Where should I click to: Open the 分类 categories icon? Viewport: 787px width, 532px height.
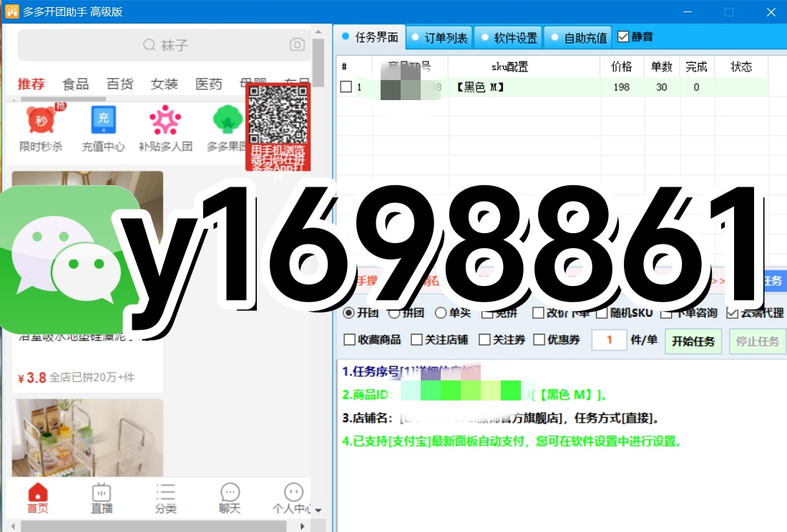coord(165,497)
